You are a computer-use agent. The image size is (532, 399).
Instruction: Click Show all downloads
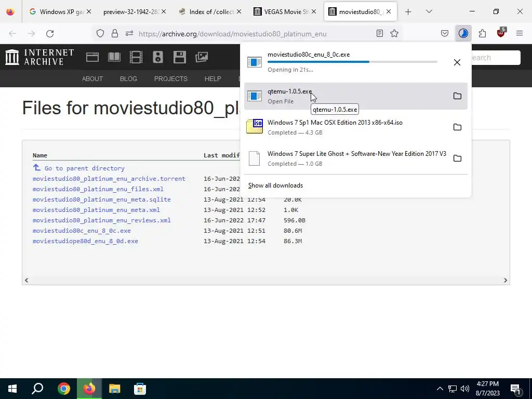pyautogui.click(x=275, y=185)
